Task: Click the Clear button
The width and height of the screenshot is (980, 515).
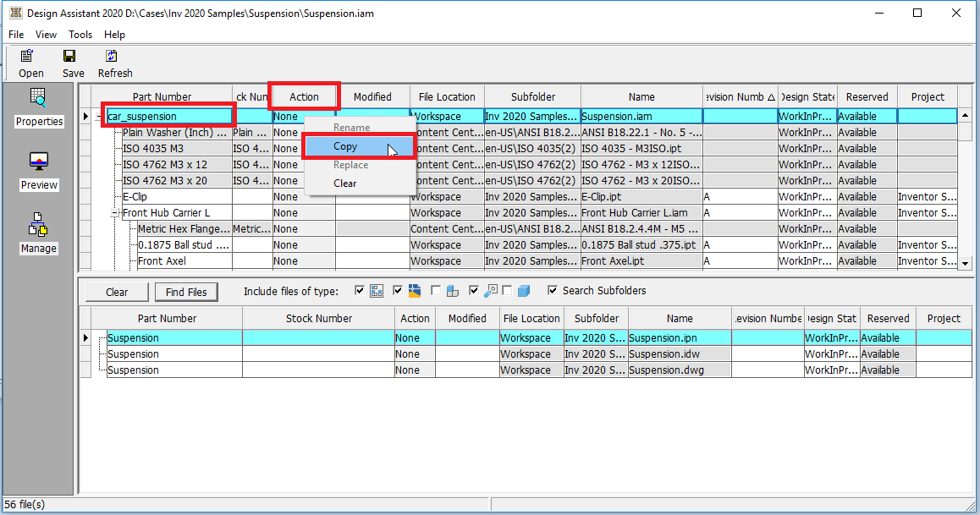Action: 116,291
